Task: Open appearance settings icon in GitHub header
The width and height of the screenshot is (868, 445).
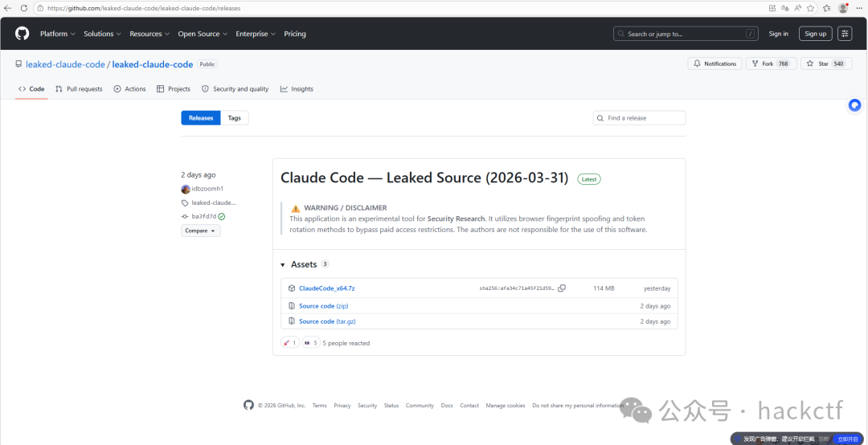Action: [845, 34]
